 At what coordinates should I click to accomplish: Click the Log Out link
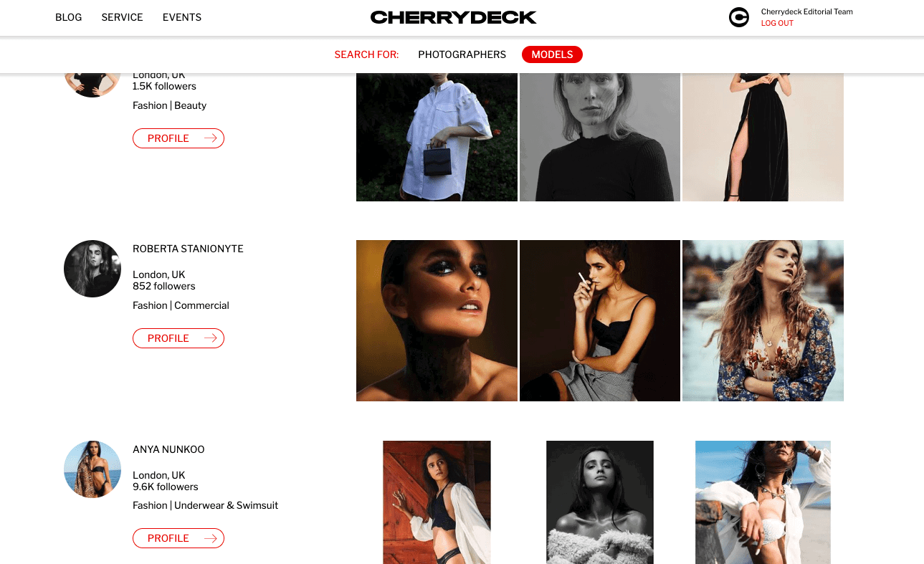pos(777,23)
